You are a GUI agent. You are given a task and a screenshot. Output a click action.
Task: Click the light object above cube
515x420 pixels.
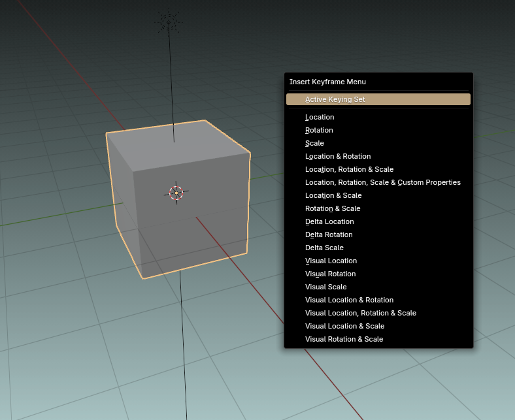(169, 22)
